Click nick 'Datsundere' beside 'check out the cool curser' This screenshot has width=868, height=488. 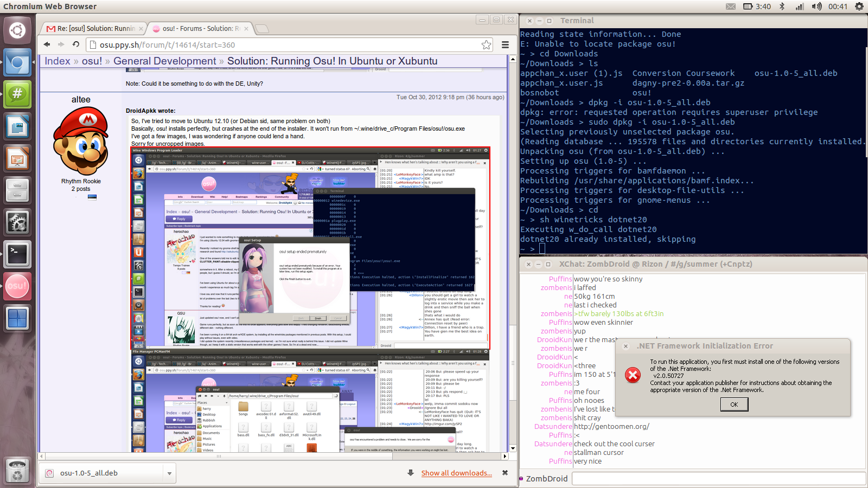[553, 444]
